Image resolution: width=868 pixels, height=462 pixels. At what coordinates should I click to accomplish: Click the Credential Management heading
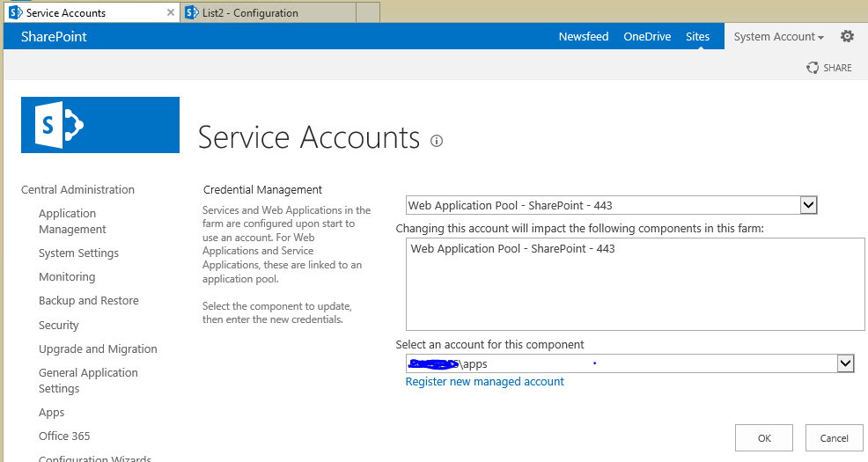[262, 190]
